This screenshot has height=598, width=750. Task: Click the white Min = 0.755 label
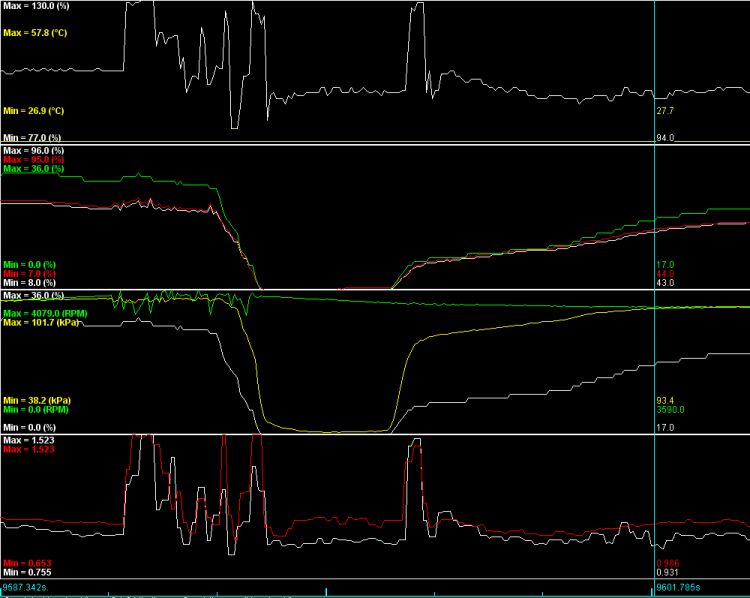click(25, 571)
